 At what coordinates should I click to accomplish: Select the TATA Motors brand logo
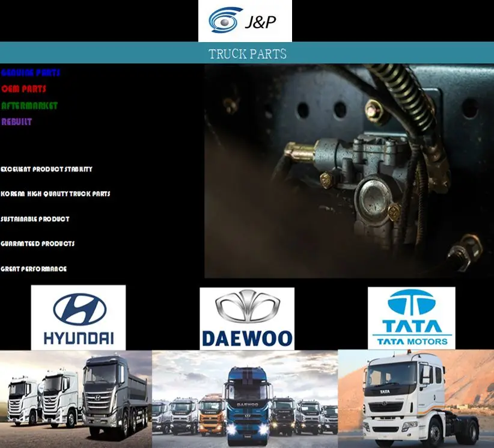pos(413,316)
